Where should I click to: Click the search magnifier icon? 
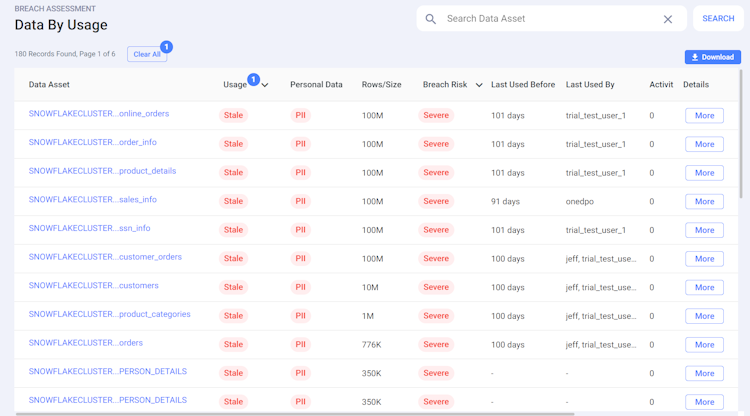pos(431,19)
